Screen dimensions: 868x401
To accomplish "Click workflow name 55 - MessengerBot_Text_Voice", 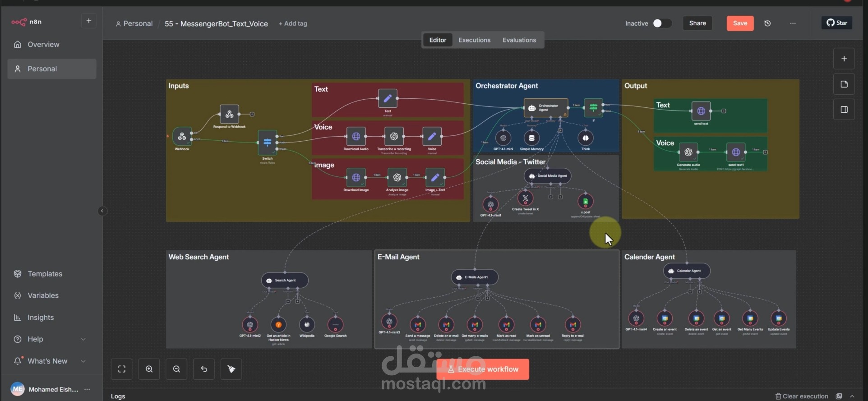I will pyautogui.click(x=216, y=23).
